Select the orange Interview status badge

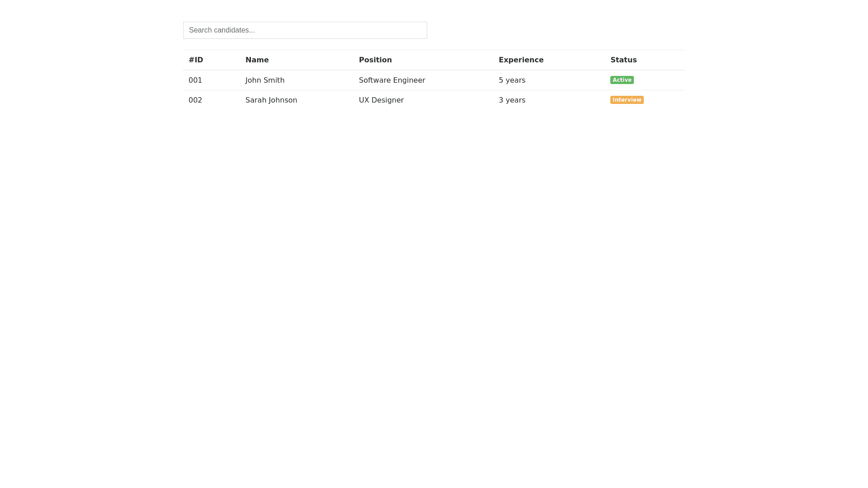coord(627,100)
